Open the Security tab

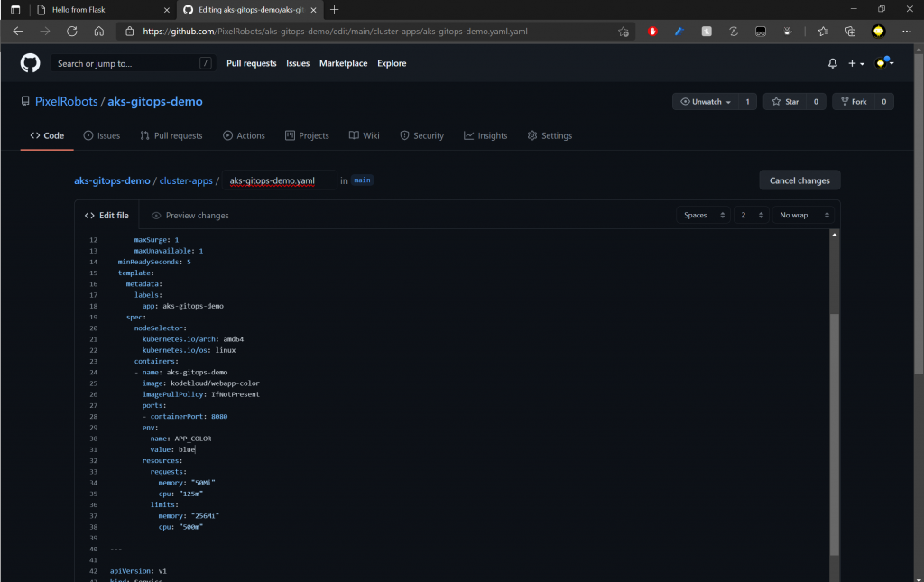click(x=422, y=135)
